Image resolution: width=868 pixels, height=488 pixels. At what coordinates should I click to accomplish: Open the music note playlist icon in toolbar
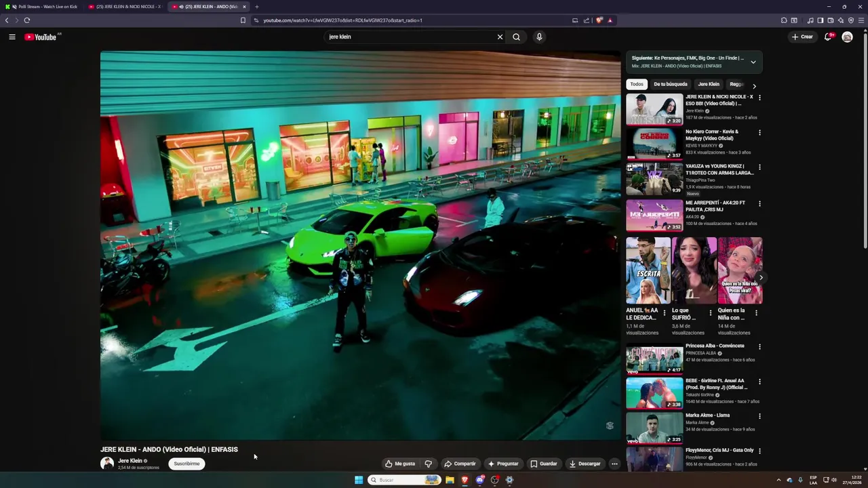point(810,20)
